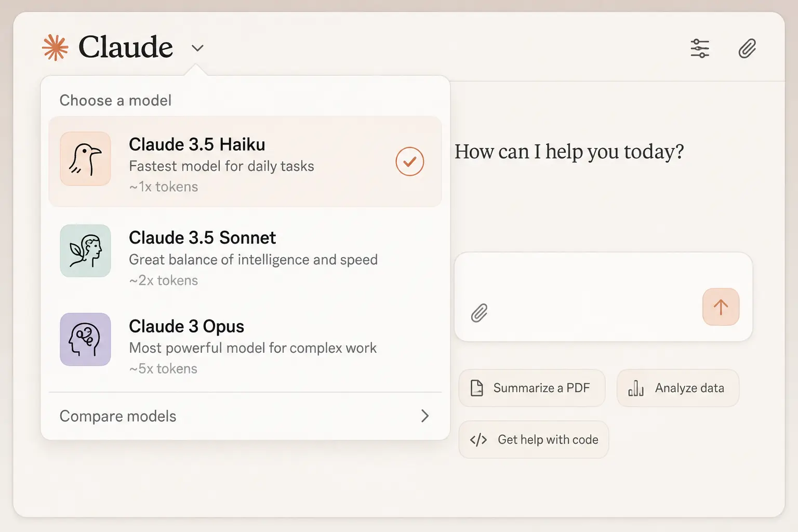Image resolution: width=798 pixels, height=532 pixels.
Task: Toggle the checkmark on Claude 3.5 Haiku
Action: [x=410, y=162]
